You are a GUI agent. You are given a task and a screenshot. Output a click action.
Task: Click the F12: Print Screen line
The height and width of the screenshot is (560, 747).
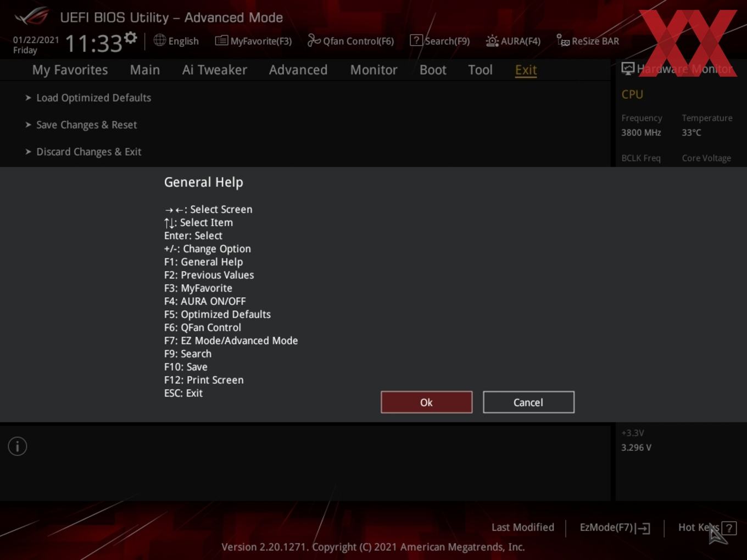(x=203, y=380)
